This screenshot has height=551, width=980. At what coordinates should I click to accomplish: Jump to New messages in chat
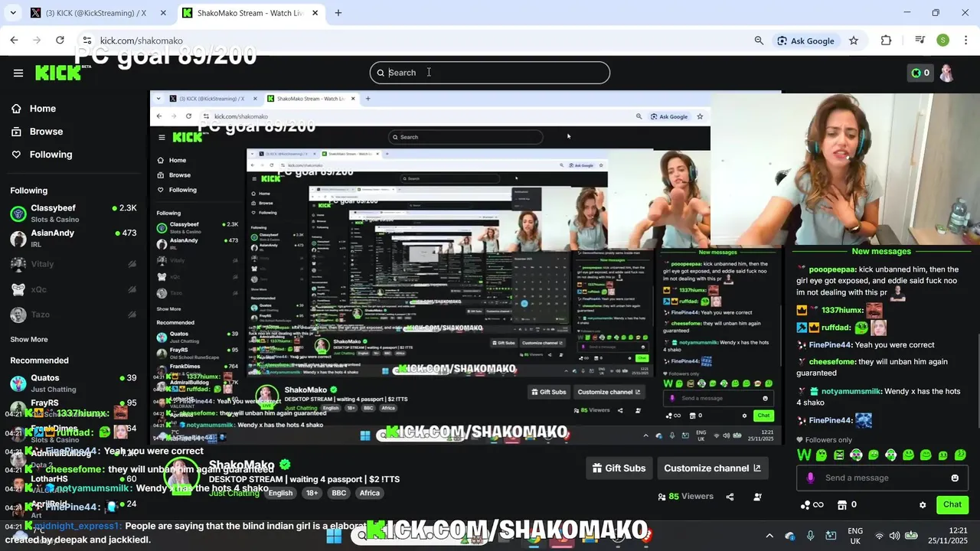tap(881, 251)
